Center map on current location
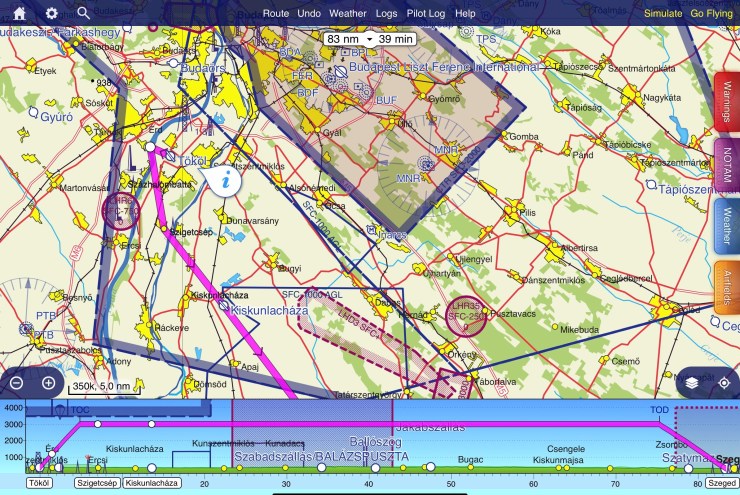 coord(723,383)
